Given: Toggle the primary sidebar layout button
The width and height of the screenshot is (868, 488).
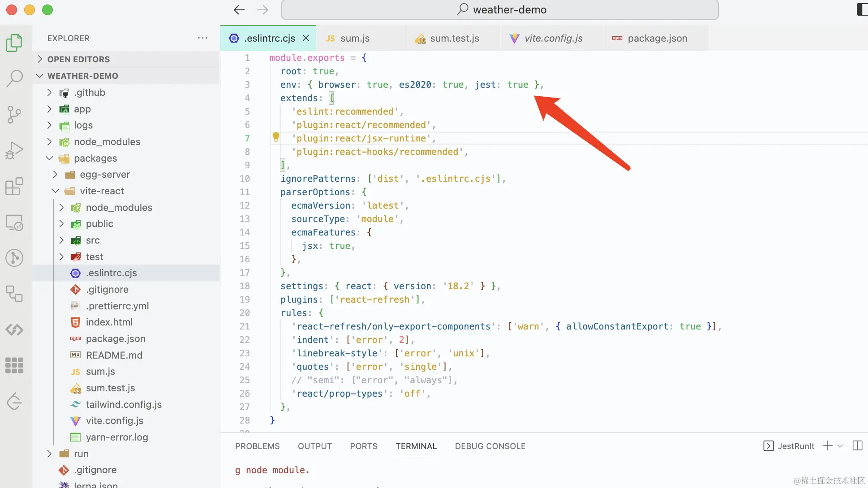Looking at the screenshot, I should [x=861, y=9].
